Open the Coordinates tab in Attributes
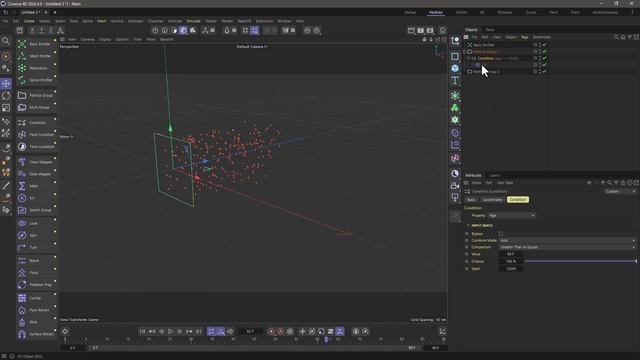The height and width of the screenshot is (360, 640). tap(492, 200)
